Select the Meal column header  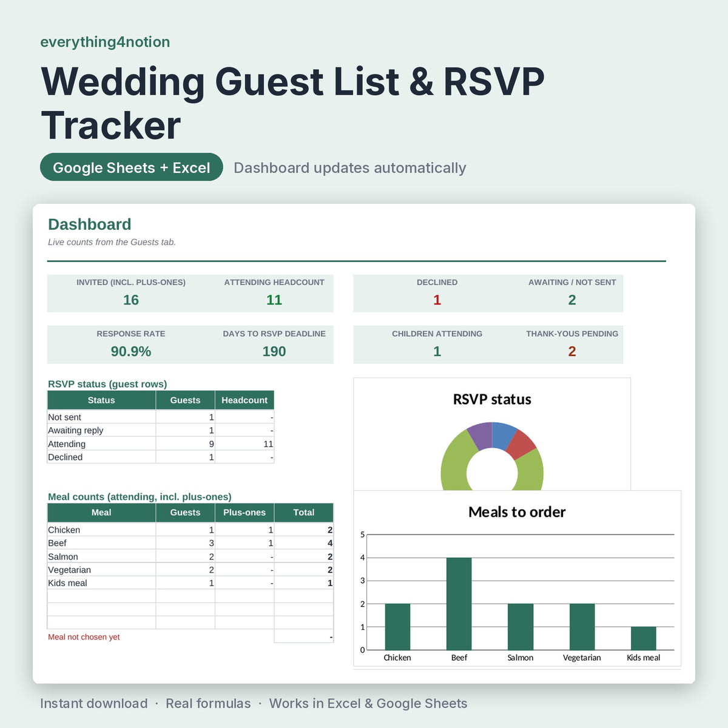(101, 513)
